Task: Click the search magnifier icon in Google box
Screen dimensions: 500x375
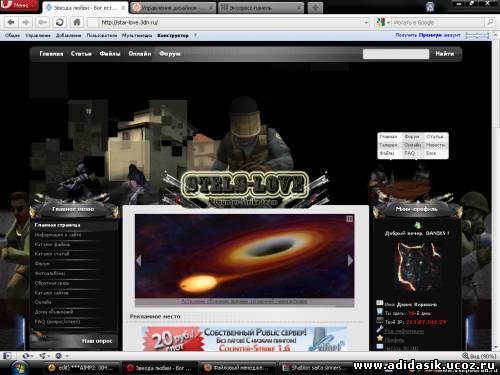Action: coord(490,22)
